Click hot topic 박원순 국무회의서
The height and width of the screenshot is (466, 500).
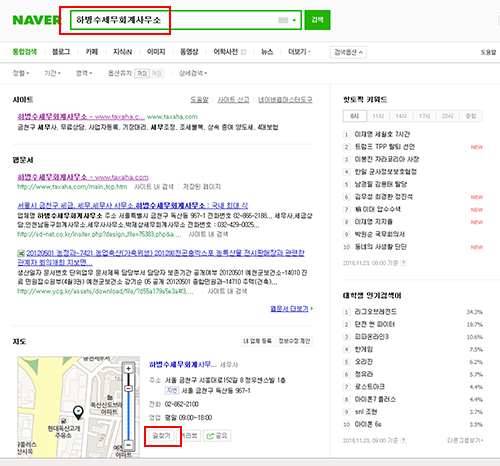coord(380,234)
